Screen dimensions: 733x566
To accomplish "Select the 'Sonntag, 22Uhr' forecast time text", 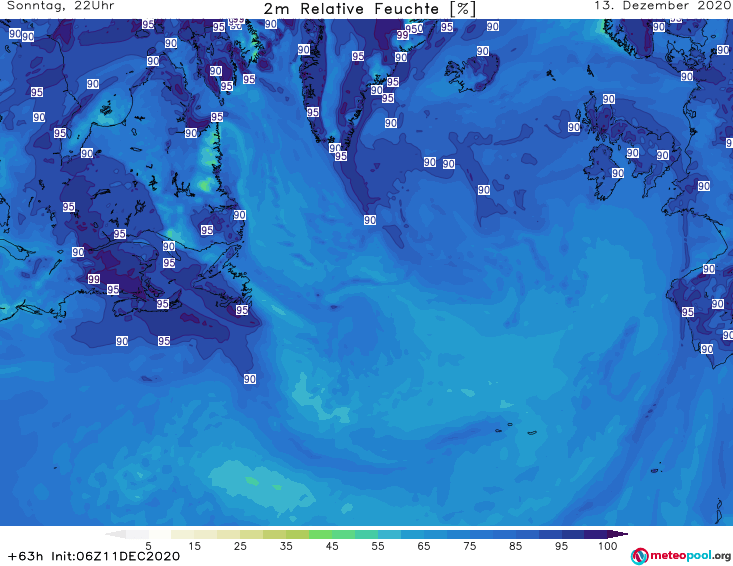I will [61, 6].
